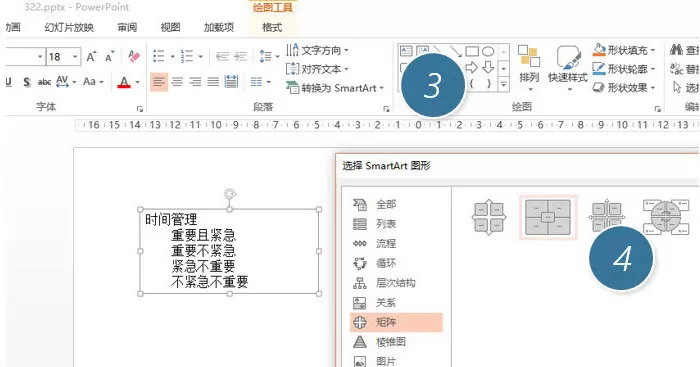Select the text box shape in the gallery

click(x=406, y=51)
